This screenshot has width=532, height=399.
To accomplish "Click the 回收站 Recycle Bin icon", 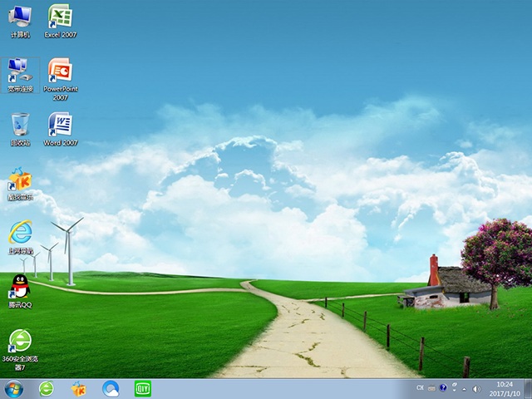I will tap(20, 126).
